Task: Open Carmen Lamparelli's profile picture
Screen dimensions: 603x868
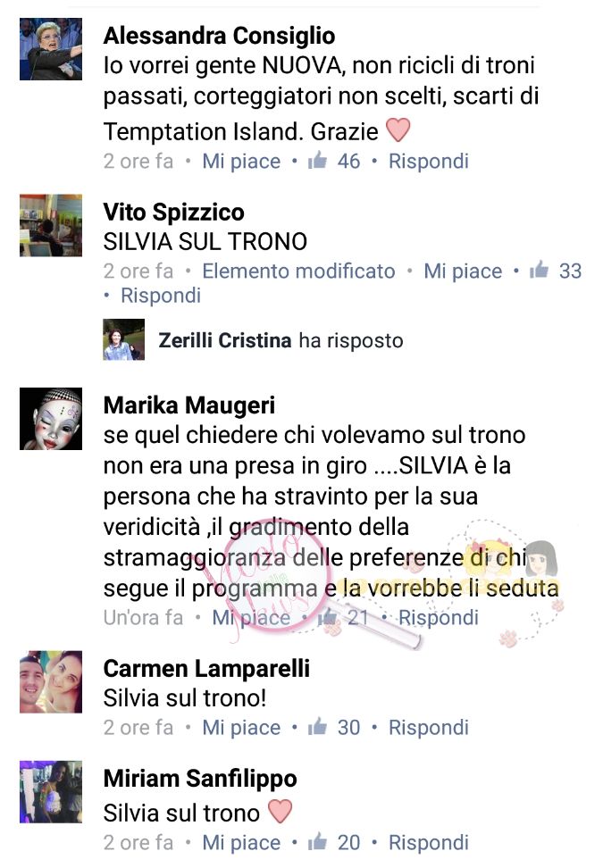Action: coord(51,681)
